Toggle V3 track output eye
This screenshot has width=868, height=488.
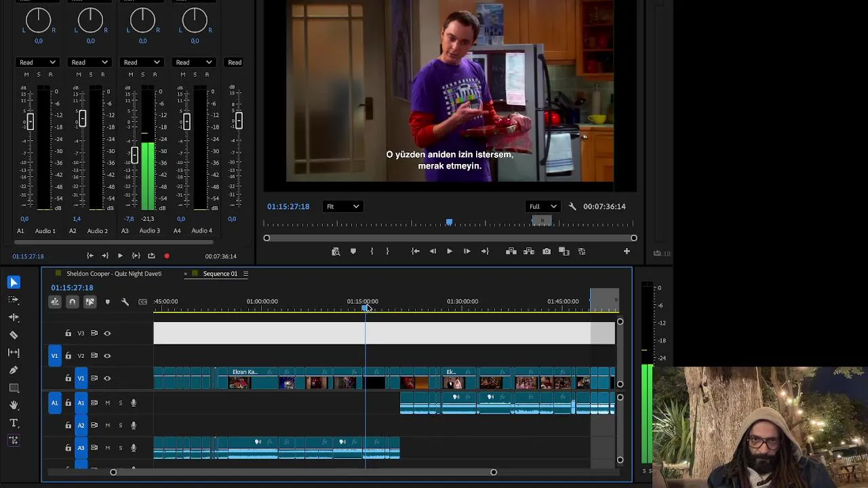click(107, 333)
